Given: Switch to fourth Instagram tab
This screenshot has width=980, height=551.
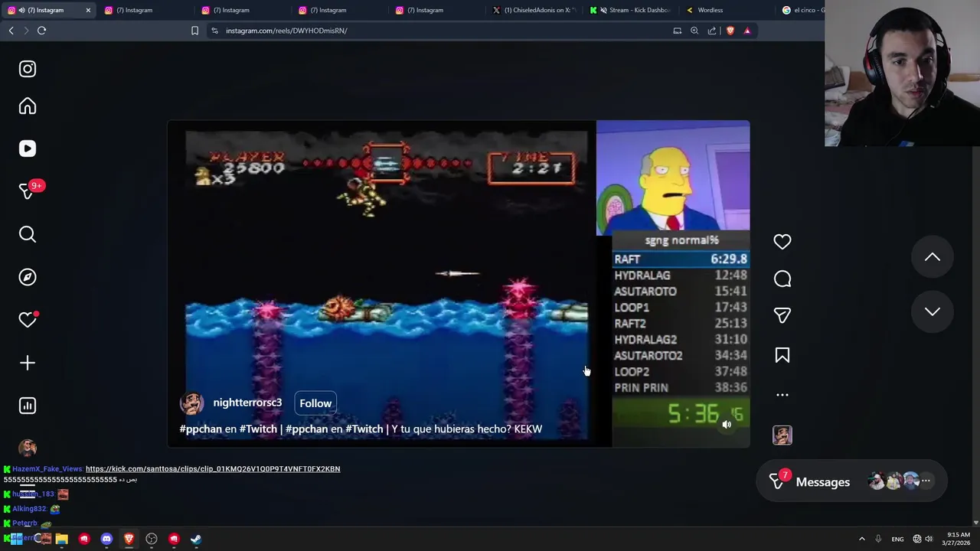Looking at the screenshot, I should [339, 10].
